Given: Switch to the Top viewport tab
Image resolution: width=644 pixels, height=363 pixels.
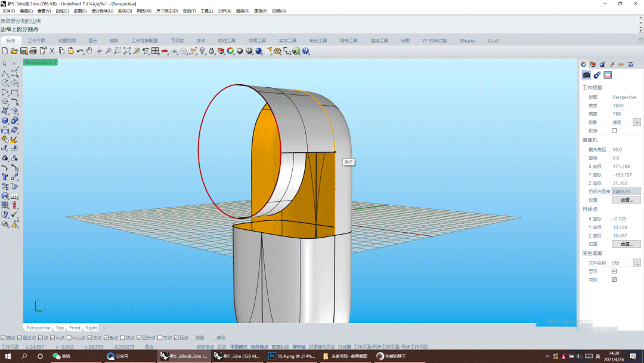Looking at the screenshot, I should coord(60,328).
